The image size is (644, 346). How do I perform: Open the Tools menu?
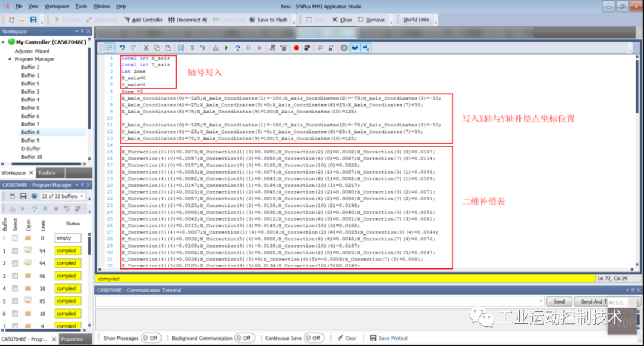(x=81, y=6)
